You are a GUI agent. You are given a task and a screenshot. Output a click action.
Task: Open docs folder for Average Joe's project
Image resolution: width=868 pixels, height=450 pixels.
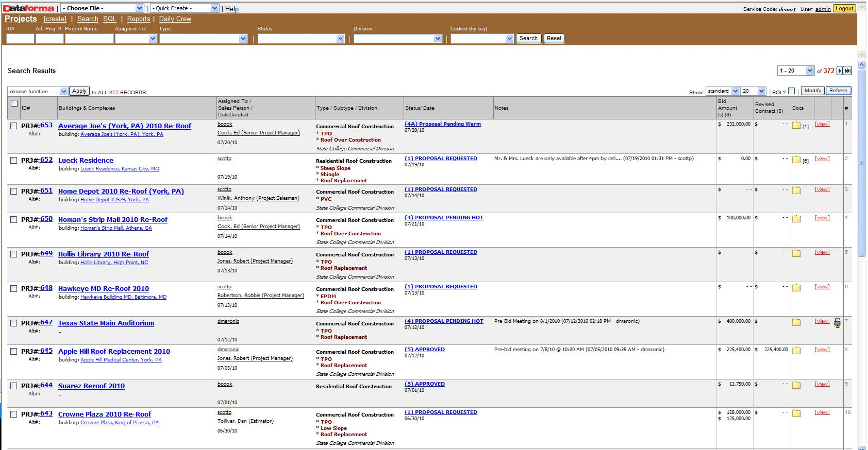click(796, 125)
